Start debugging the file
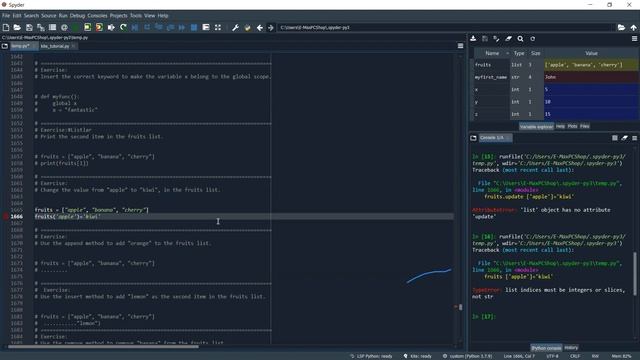Viewport: 640px width, 360px height. pos(135,27)
